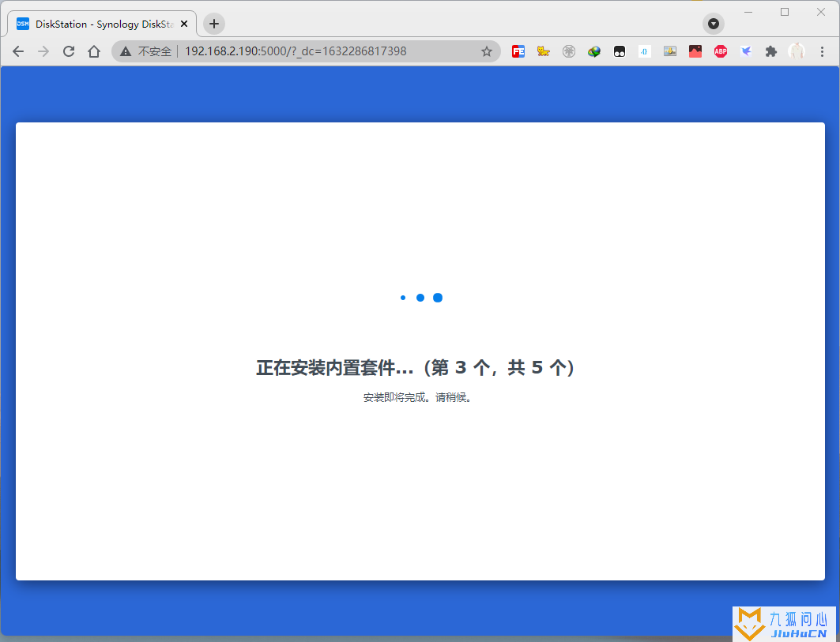Viewport: 840px width, 642px height.
Task: Open the red FE extension
Action: click(518, 51)
